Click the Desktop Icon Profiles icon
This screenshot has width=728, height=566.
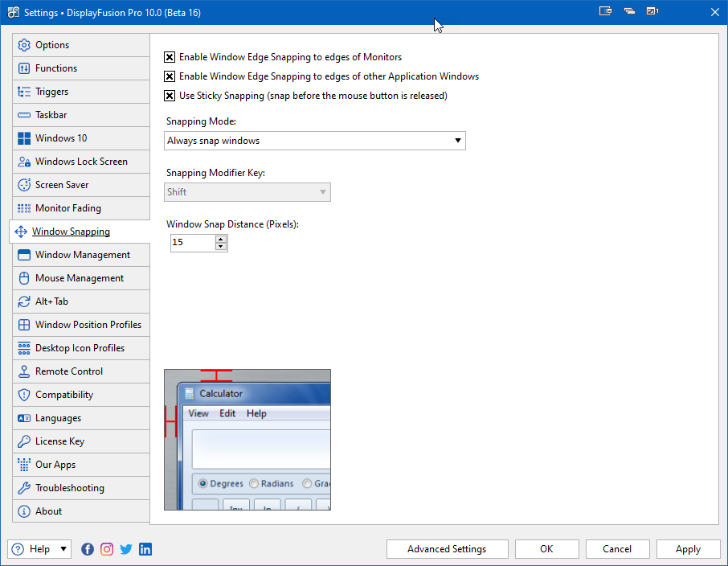[x=24, y=348]
